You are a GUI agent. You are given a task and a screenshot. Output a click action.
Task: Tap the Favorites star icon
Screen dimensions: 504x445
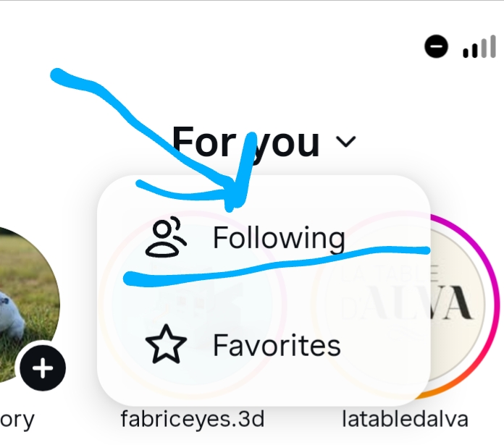click(x=166, y=344)
